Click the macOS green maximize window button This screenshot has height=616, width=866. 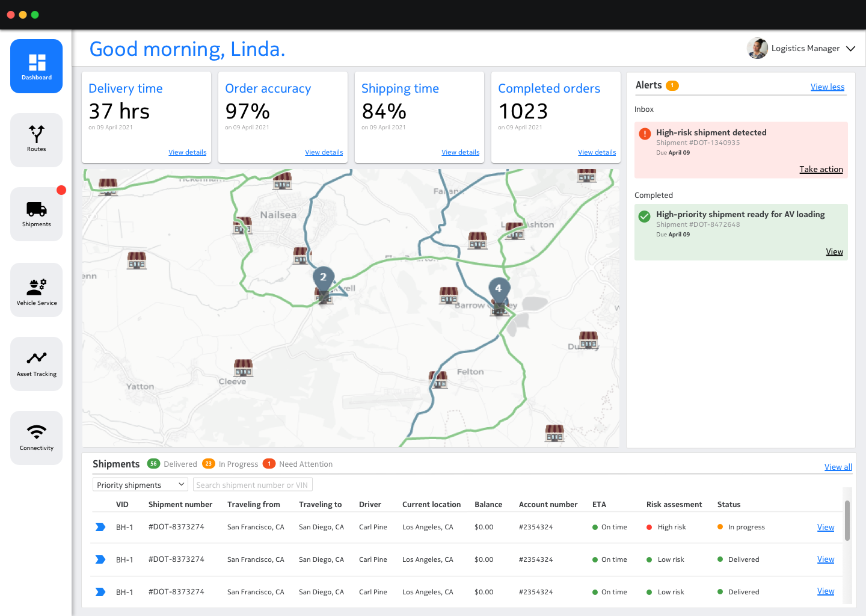coord(35,14)
